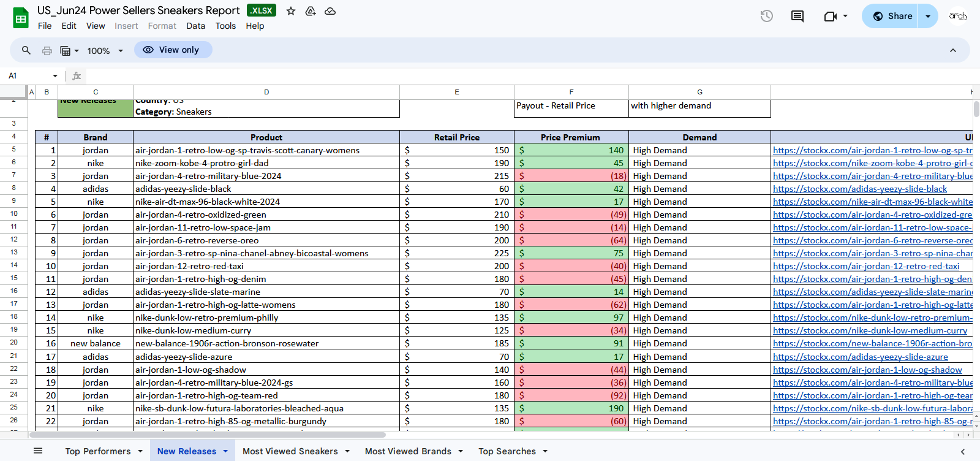This screenshot has height=461, width=980.
Task: Open the Top Searches tab menu arrow
Action: [545, 451]
